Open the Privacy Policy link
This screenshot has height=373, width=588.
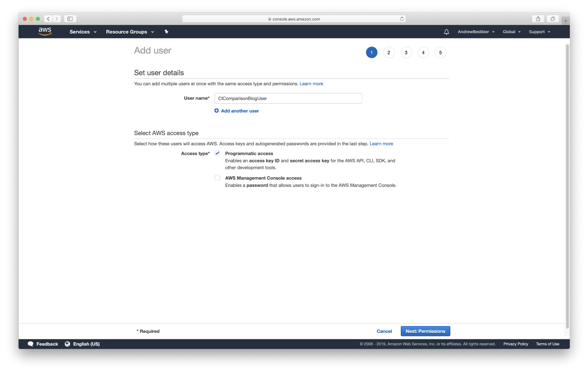click(515, 344)
